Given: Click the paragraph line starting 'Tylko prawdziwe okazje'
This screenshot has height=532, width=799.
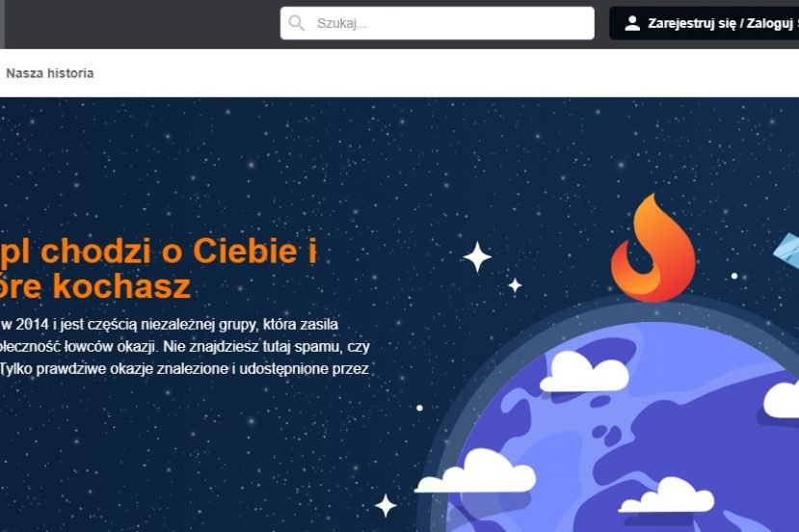Looking at the screenshot, I should (x=184, y=369).
